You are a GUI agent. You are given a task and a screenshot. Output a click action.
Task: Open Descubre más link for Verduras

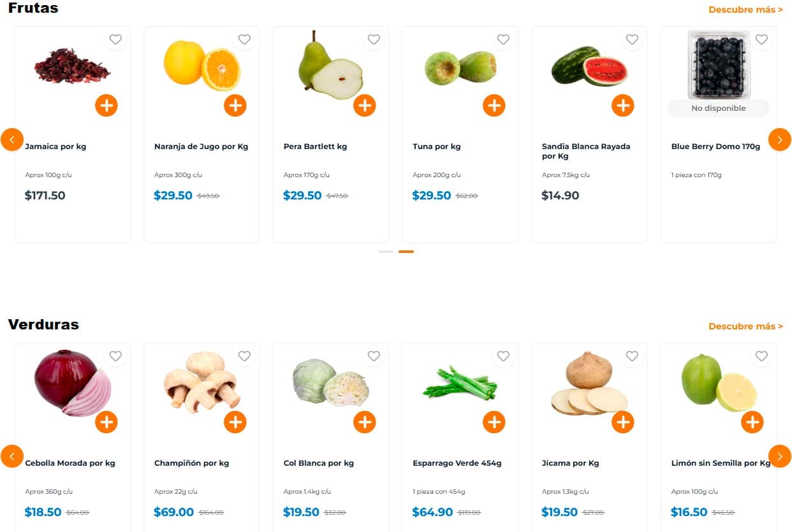point(745,326)
